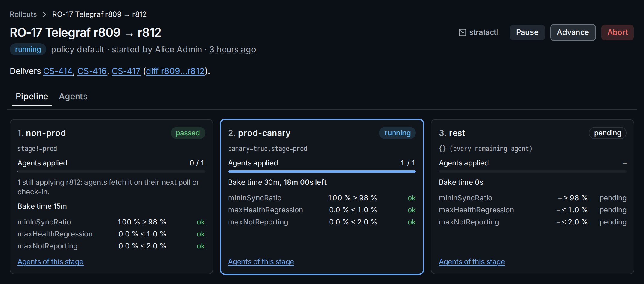Click maxNotReporting row in rest stage
Viewport: 644px width, 284px height.
[x=533, y=222]
